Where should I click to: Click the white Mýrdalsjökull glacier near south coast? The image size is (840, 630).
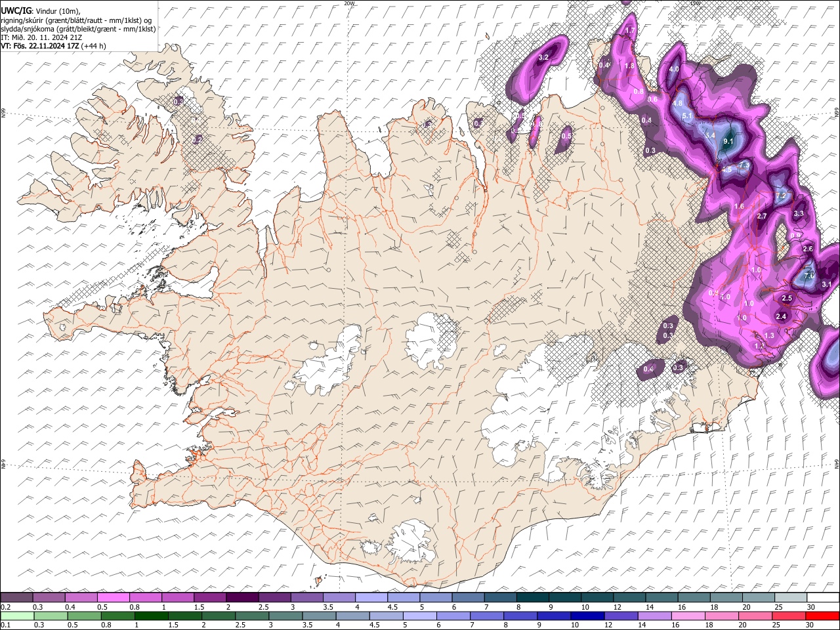point(411,541)
